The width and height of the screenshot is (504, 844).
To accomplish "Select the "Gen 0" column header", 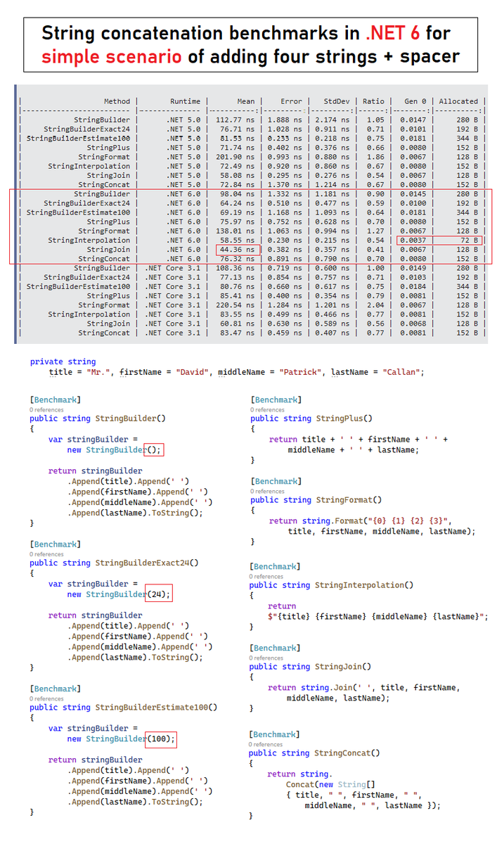I will pyautogui.click(x=415, y=101).
